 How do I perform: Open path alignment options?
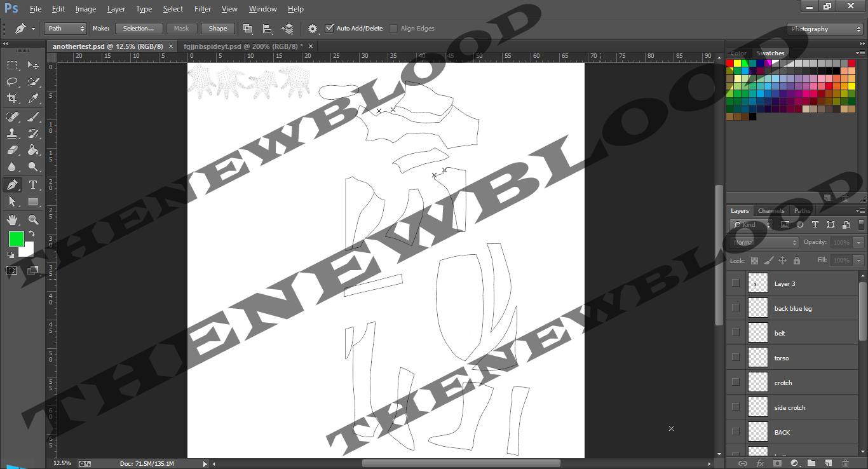[268, 29]
